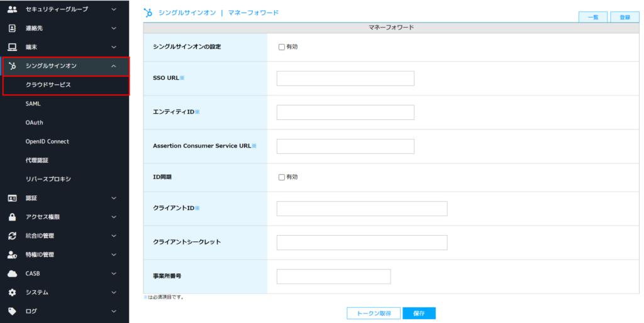Screen dimensions: 644x323
Task: Click the シングルサインオンの設定 row label
Action: (x=187, y=47)
